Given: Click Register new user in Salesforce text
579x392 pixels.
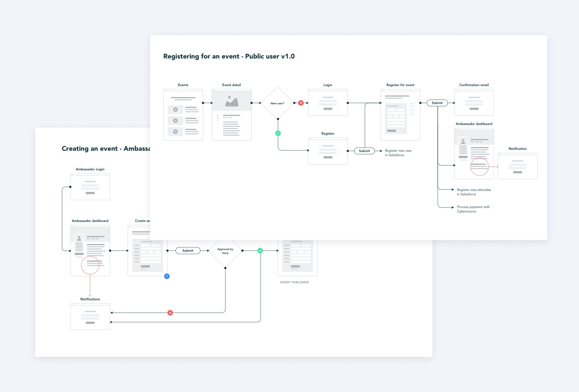Looking at the screenshot, I should tap(398, 153).
